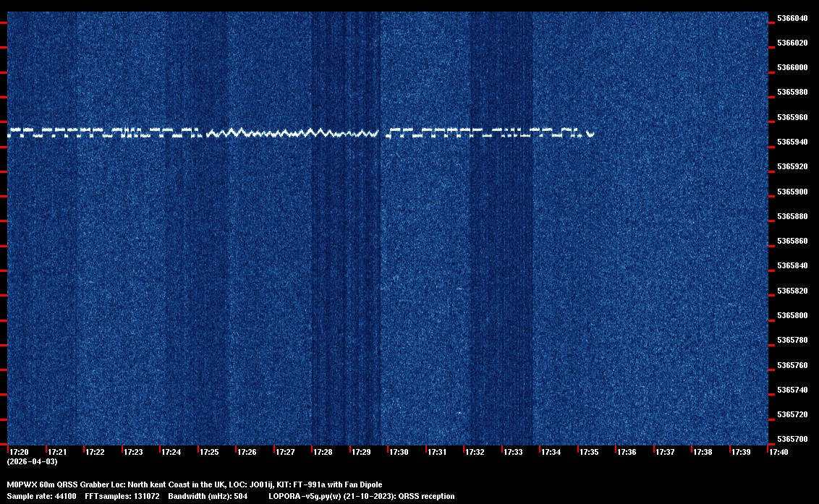The image size is (819, 504).
Task: Select the 5365700 frequency label
Action: pyautogui.click(x=792, y=440)
